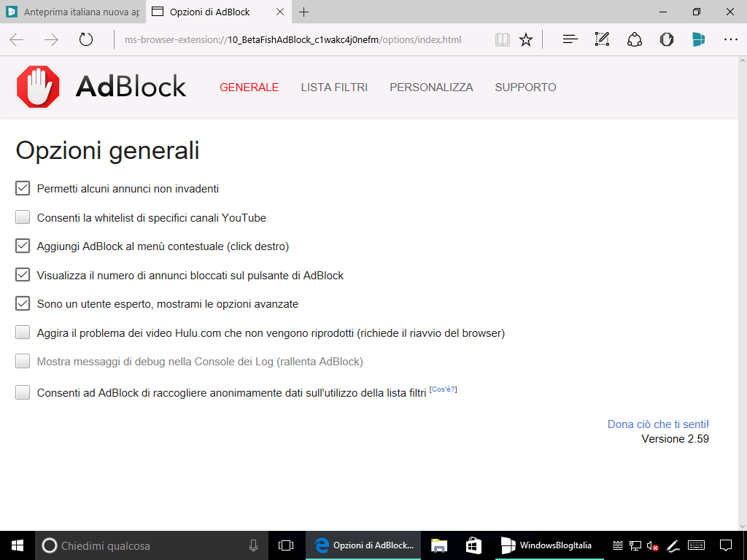
Task: Click the tray icon left of network
Action: point(617,545)
